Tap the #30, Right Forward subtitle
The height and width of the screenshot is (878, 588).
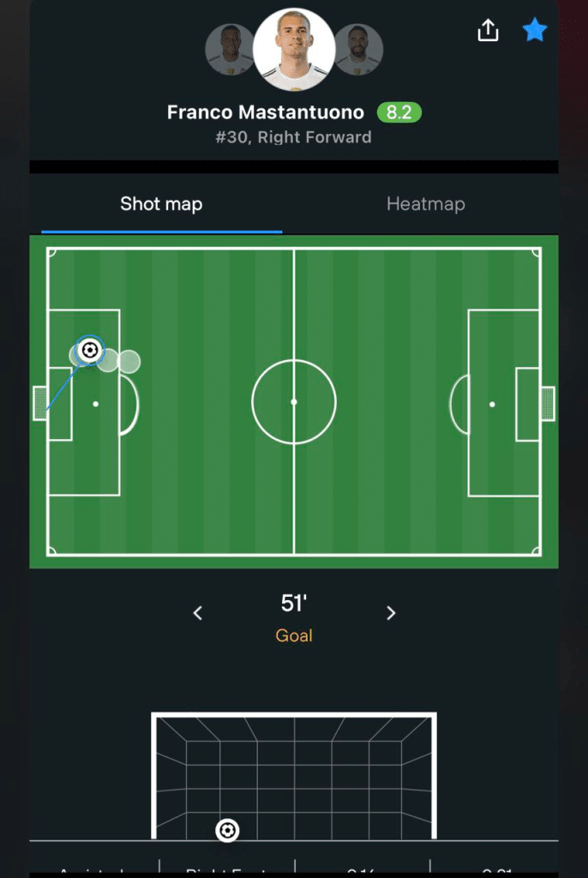pos(294,136)
